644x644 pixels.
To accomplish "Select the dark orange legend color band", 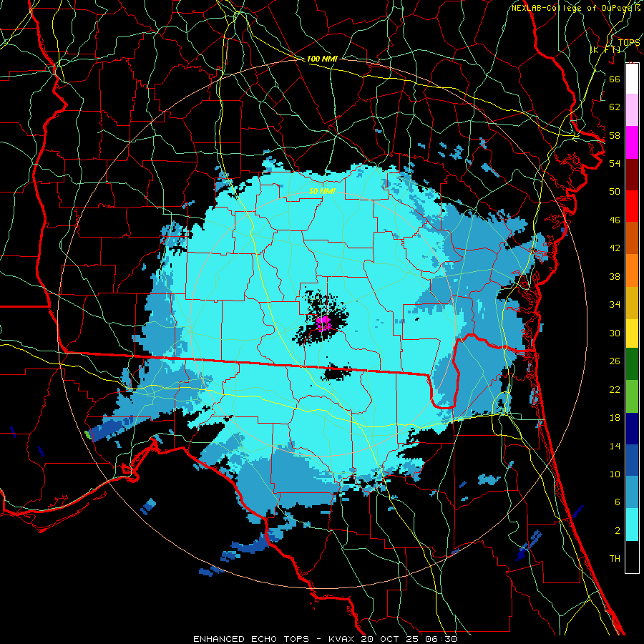I will point(632,238).
